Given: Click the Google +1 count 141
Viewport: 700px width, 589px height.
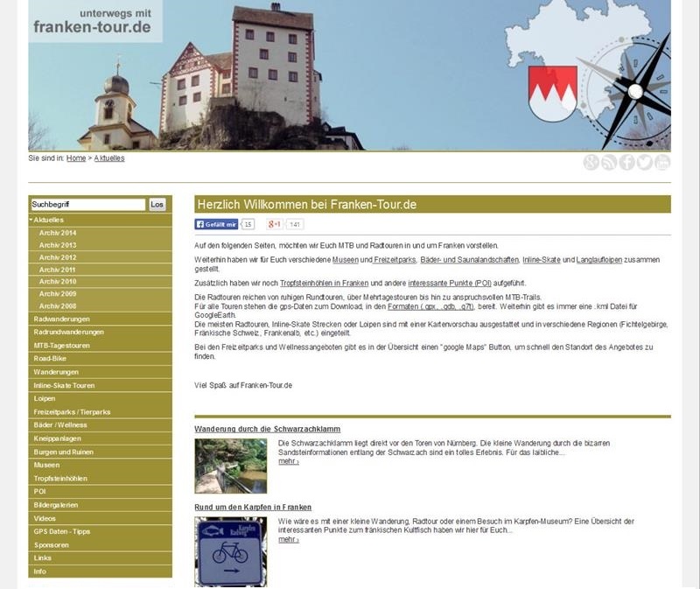Looking at the screenshot, I should tap(295, 224).
